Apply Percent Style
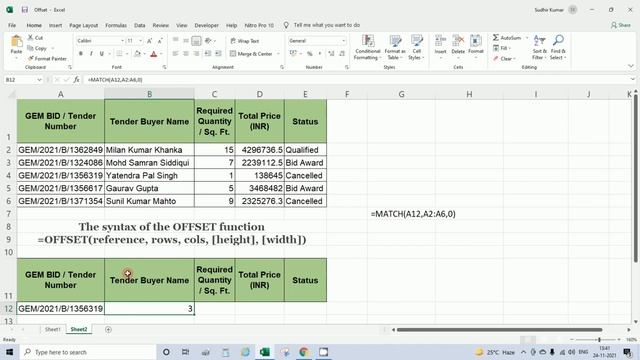The height and width of the screenshot is (360, 640). pyautogui.click(x=310, y=54)
